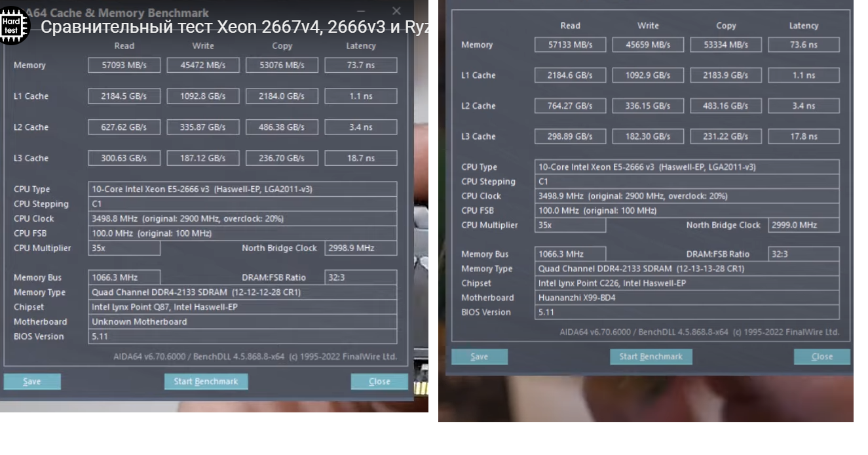
Task: Click the L1 write value 1092.9 GB/s
Action: (x=648, y=75)
